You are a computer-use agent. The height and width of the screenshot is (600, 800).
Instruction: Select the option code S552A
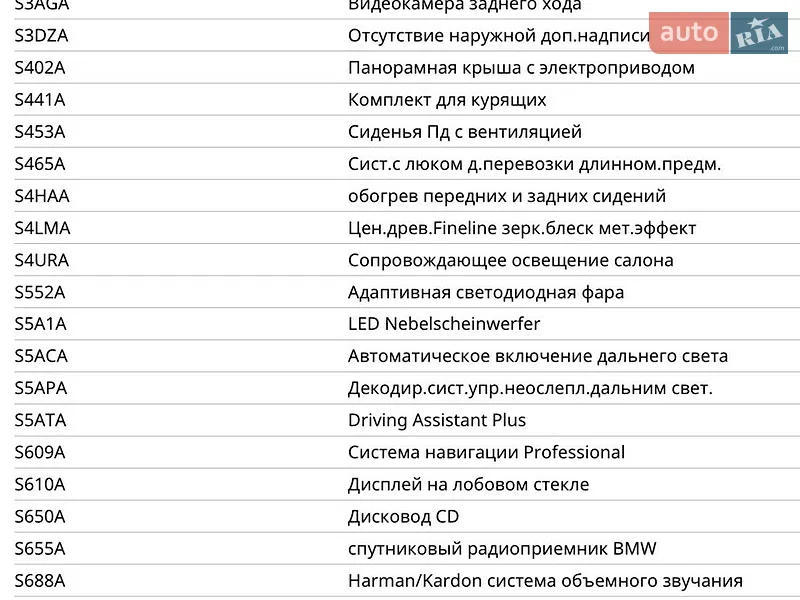[x=40, y=293]
